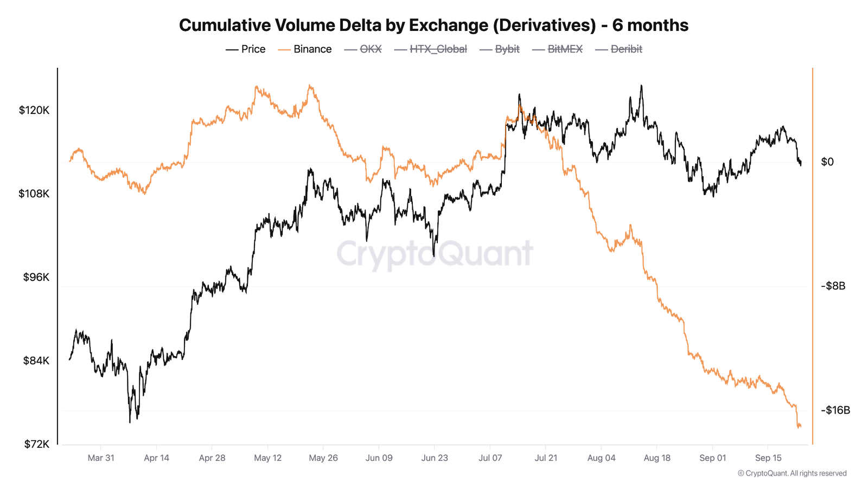Click the $0 right axis label

point(827,162)
